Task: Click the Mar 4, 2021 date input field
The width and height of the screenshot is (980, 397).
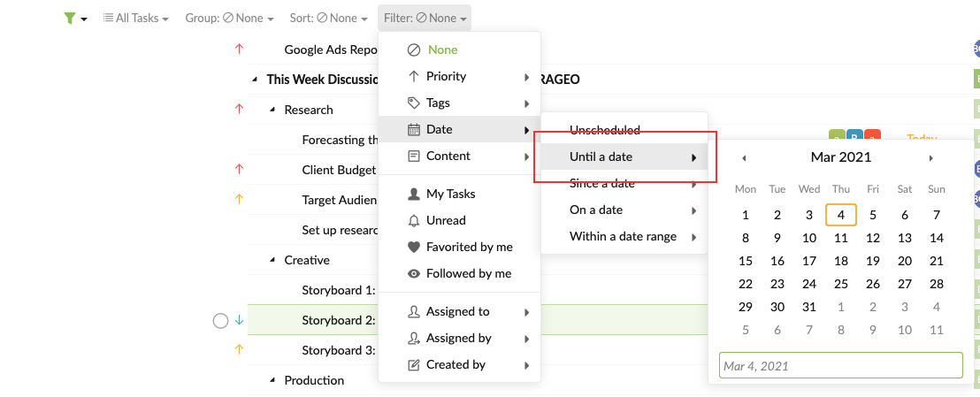Action: [x=840, y=366]
